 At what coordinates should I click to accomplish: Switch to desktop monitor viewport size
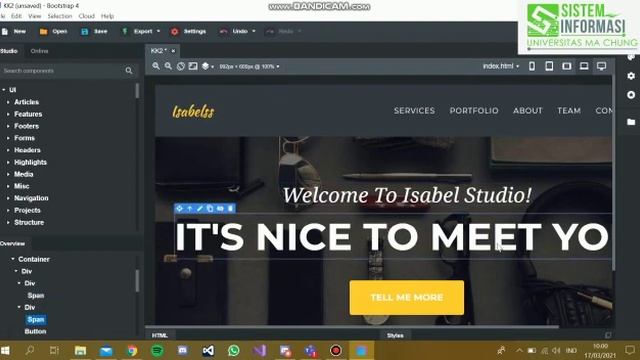click(601, 66)
